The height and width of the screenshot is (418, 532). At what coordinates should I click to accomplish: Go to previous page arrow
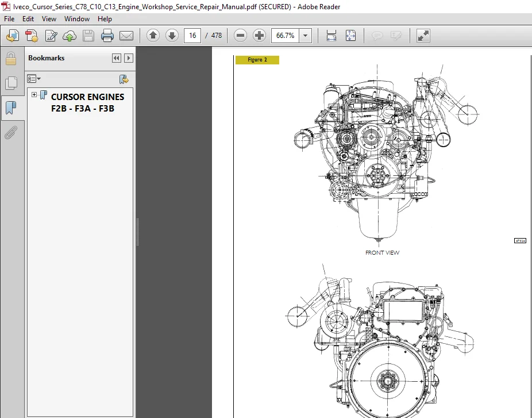pyautogui.click(x=153, y=35)
